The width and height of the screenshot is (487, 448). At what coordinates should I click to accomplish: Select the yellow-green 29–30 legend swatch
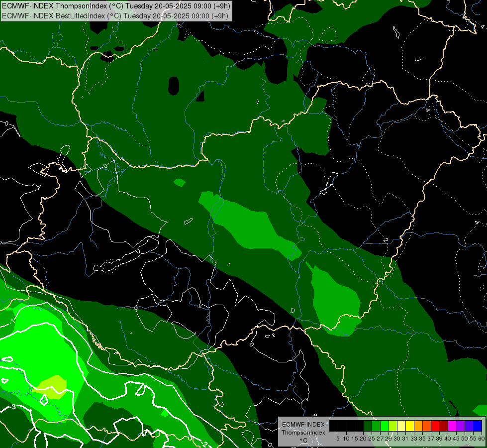point(393,426)
